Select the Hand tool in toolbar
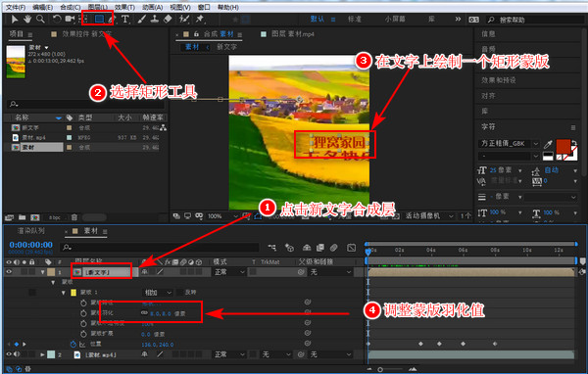The image size is (588, 374). (x=27, y=19)
